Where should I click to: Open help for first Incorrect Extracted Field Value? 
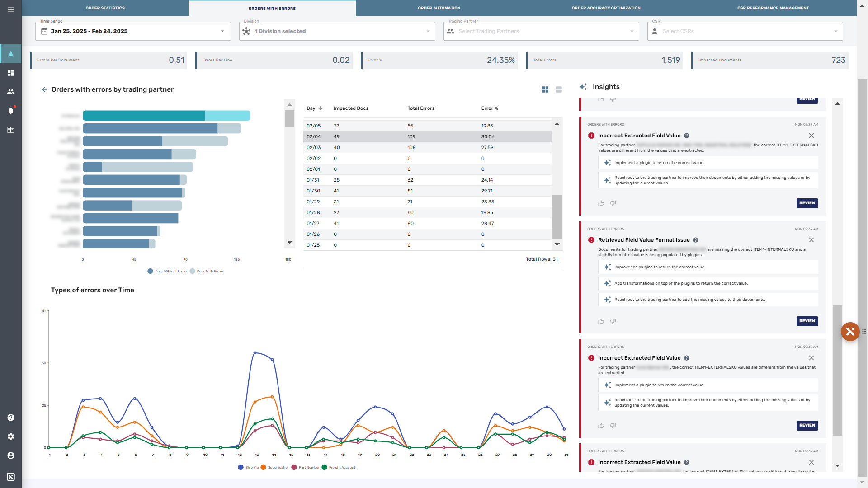[x=687, y=136]
